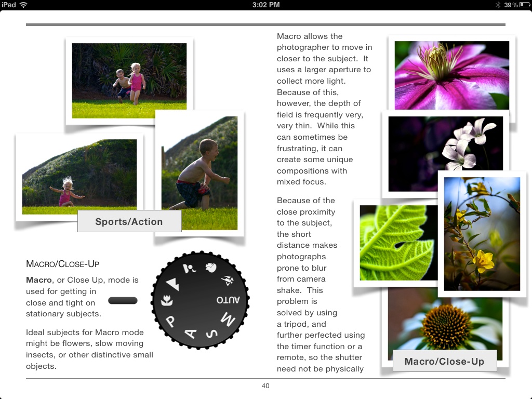Select the portrait head icon on the dial
The image size is (532, 399).
tap(211, 268)
